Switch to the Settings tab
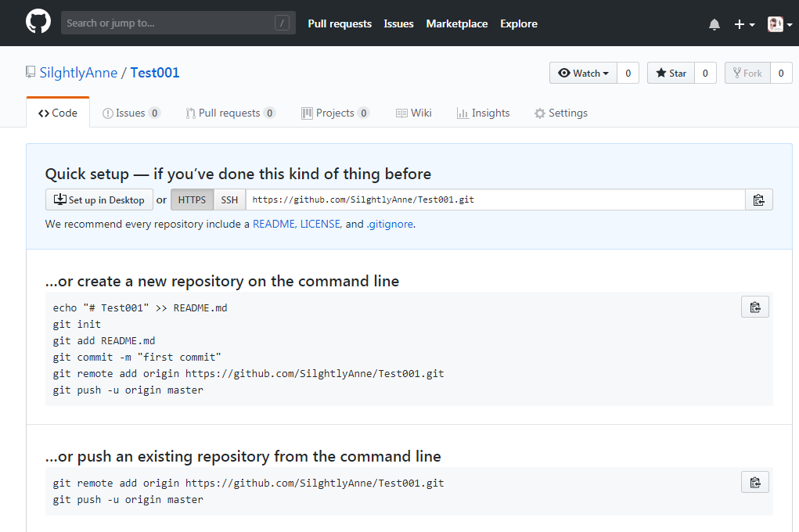799x532 pixels. 560,113
